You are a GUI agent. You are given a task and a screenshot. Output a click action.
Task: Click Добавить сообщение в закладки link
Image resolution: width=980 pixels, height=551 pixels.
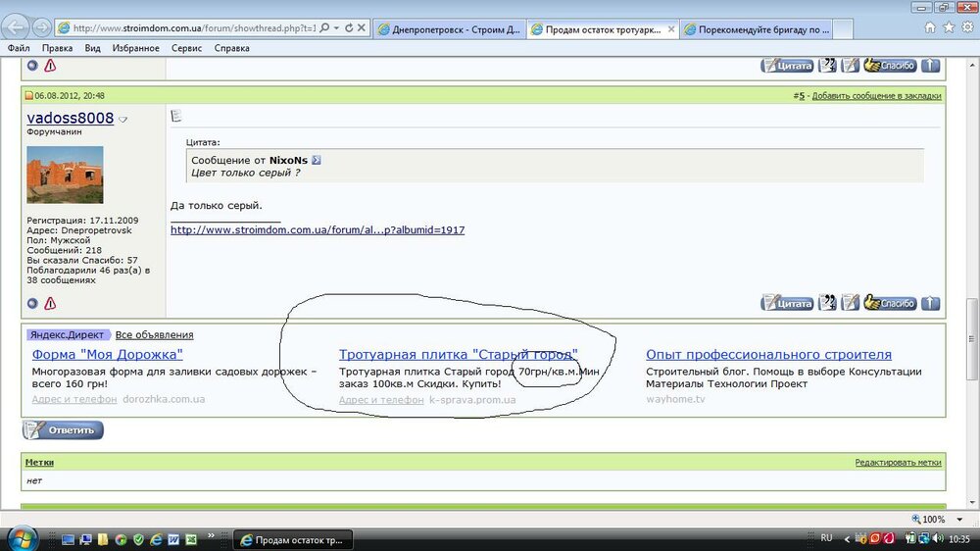(x=876, y=96)
